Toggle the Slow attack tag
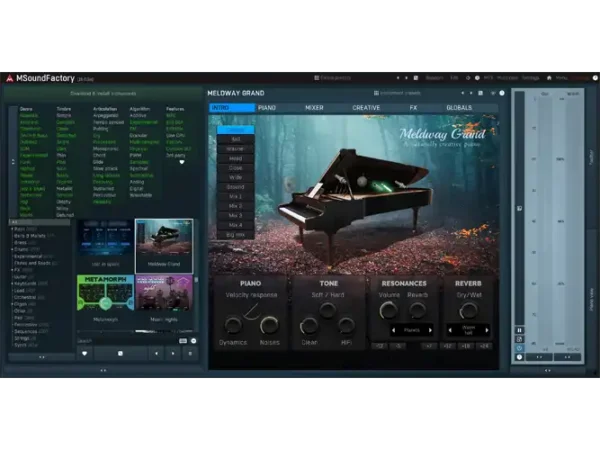Viewport: 600px width, 450px height. click(x=105, y=169)
